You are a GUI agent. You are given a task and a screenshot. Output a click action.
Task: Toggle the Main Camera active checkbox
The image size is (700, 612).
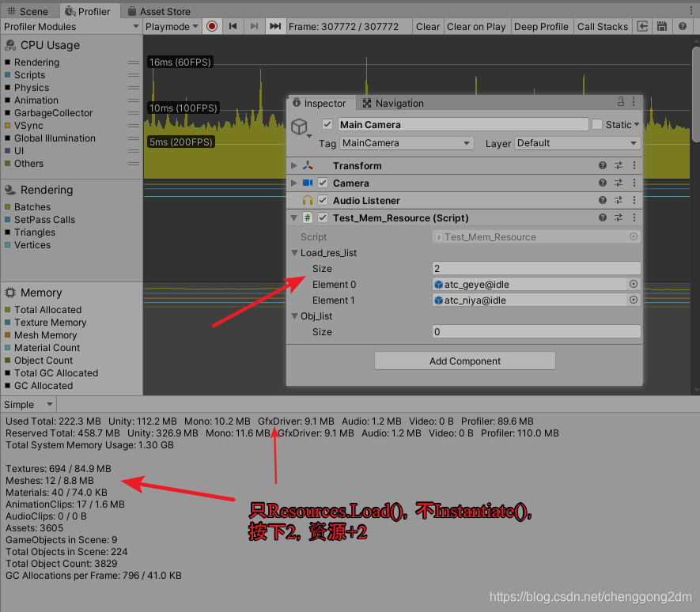(327, 124)
